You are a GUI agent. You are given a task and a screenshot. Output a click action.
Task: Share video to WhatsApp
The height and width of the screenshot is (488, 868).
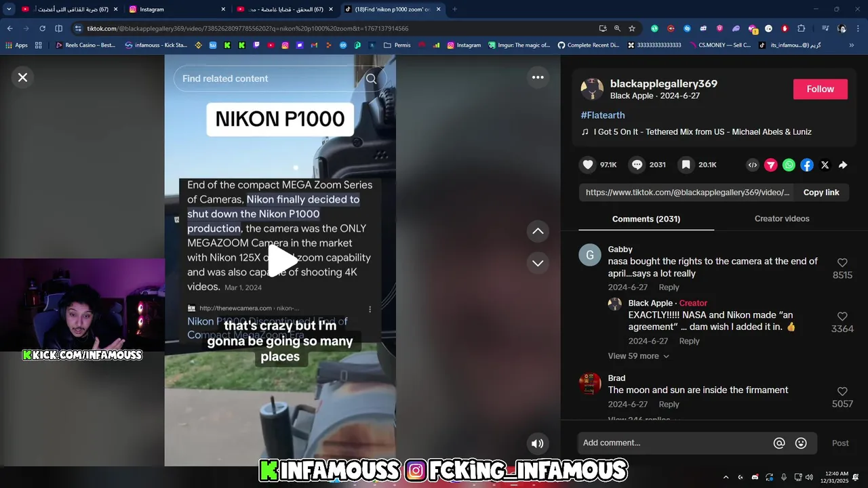tap(789, 165)
